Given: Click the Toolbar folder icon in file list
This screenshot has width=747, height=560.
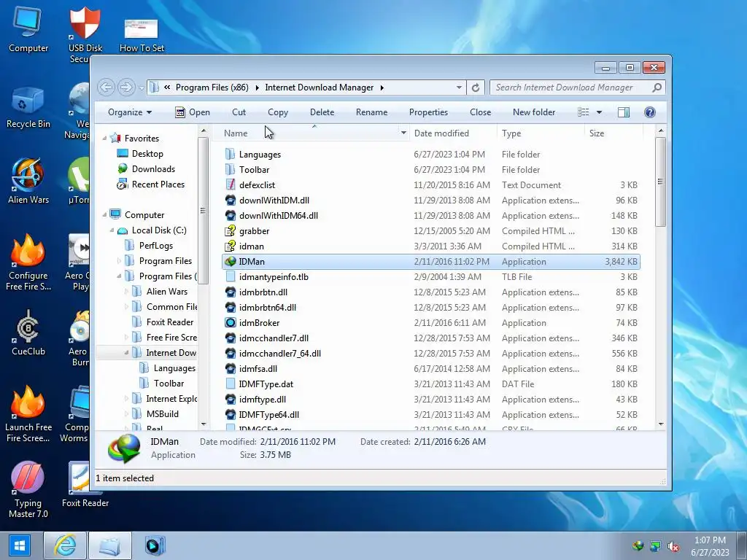Looking at the screenshot, I should 231,169.
